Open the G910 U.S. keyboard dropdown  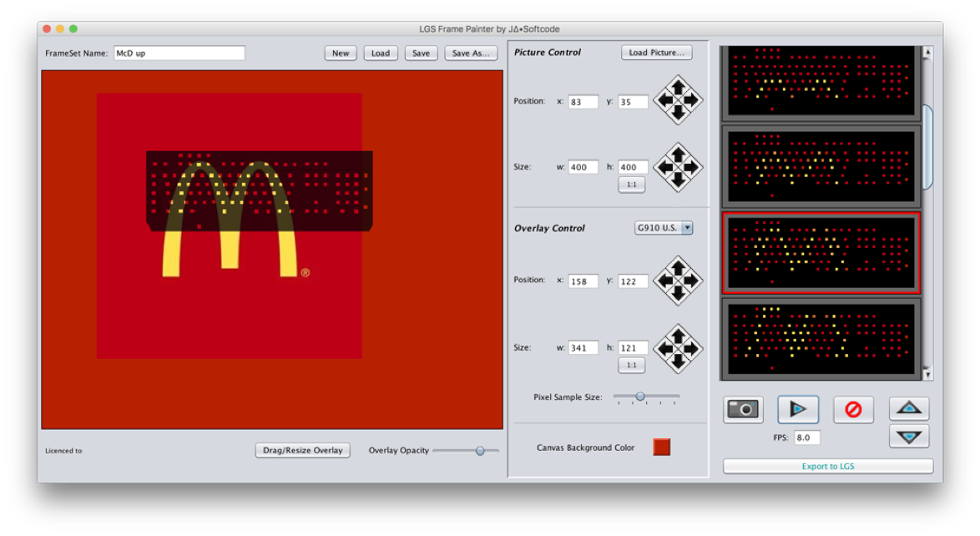coord(663,228)
